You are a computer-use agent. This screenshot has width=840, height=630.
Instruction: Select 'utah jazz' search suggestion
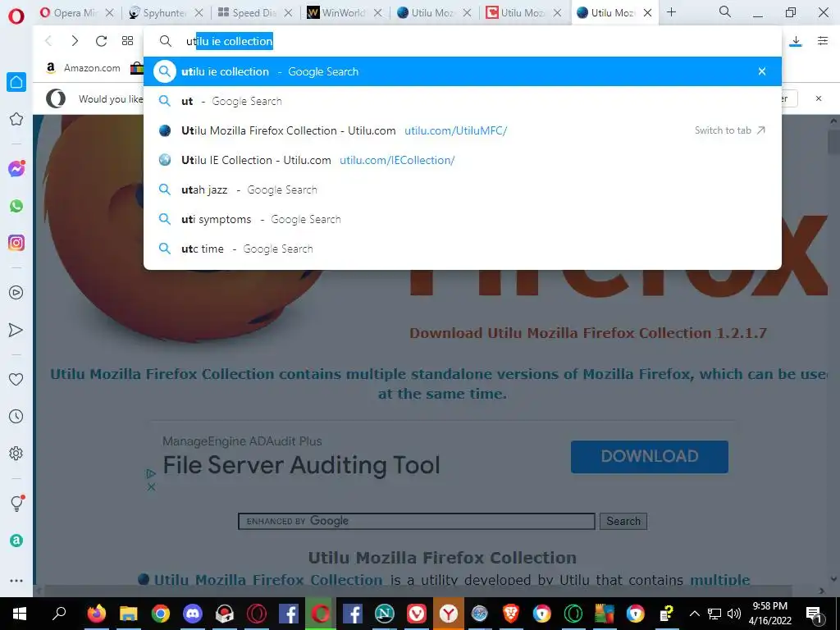[x=463, y=189]
